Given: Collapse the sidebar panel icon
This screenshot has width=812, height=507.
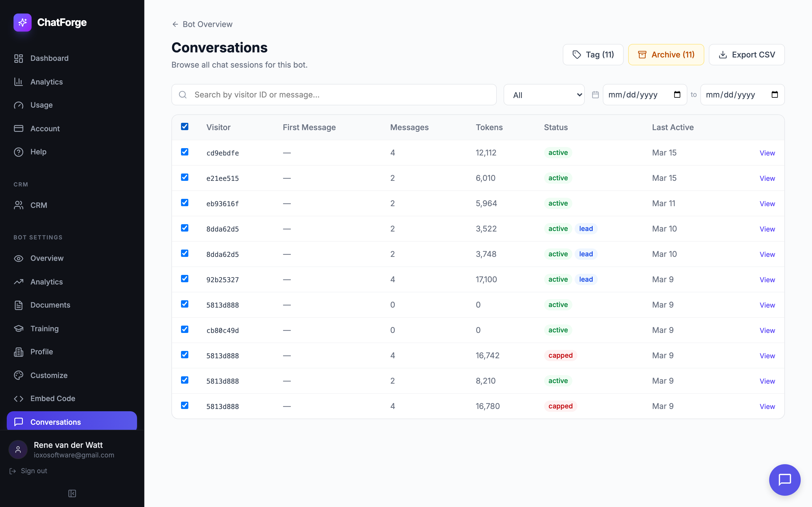Looking at the screenshot, I should pos(72,493).
